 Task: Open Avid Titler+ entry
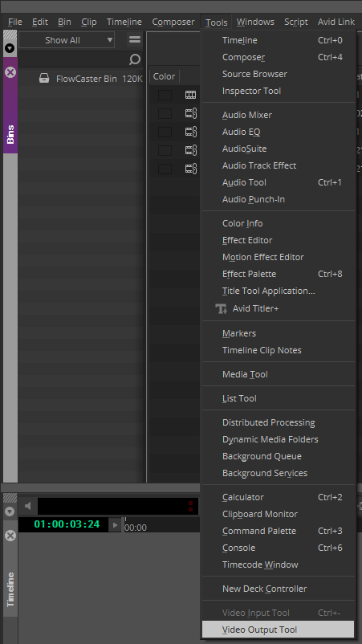[279, 308]
